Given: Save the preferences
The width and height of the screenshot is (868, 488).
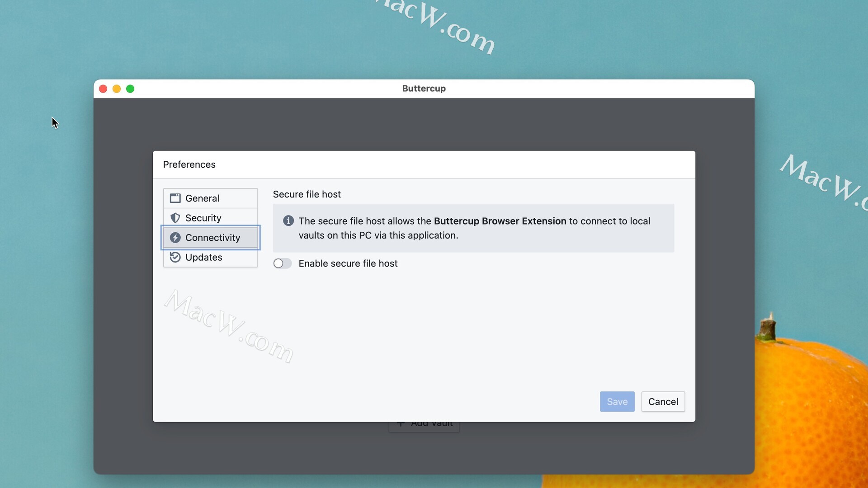Looking at the screenshot, I should click(x=617, y=402).
